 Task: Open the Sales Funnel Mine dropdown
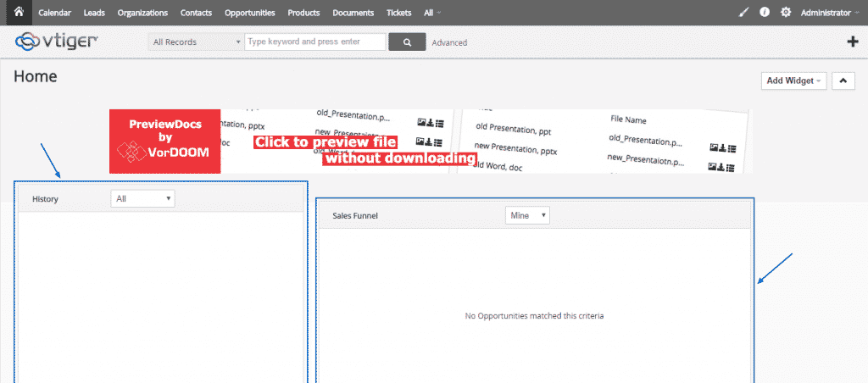click(526, 215)
